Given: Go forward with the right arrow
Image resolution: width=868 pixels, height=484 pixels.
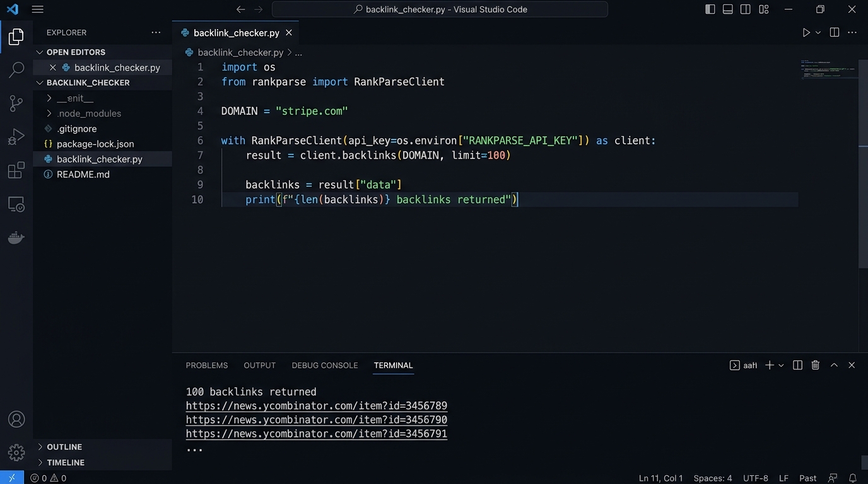Looking at the screenshot, I should (258, 9).
